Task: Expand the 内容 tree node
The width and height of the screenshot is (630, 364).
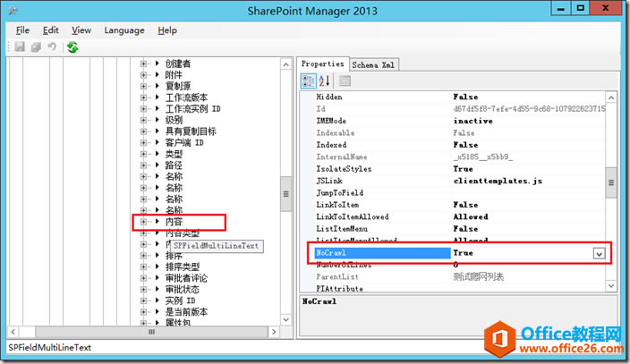Action: pyautogui.click(x=143, y=222)
